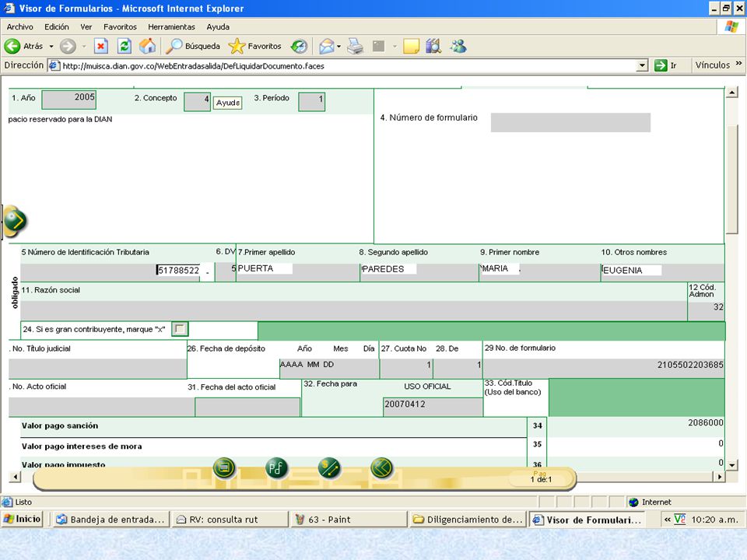The height and width of the screenshot is (560, 747).
Task: Open the Messenger people icon
Action: pyautogui.click(x=458, y=46)
